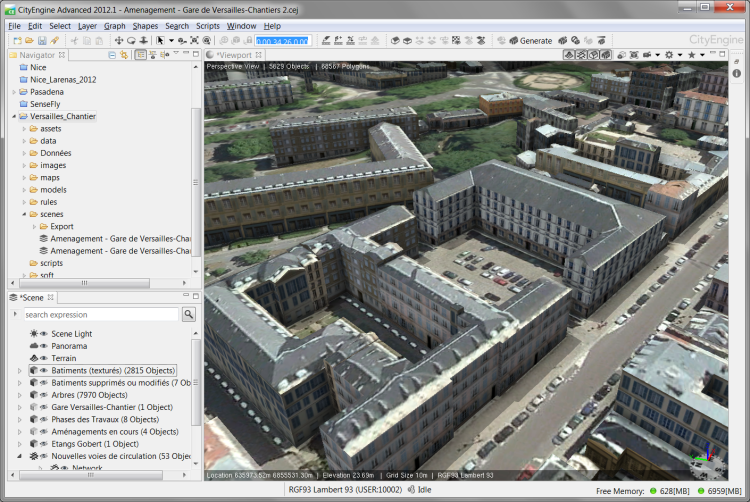Image resolution: width=750 pixels, height=502 pixels.
Task: Click the info icon on right sidebar
Action: [737, 73]
